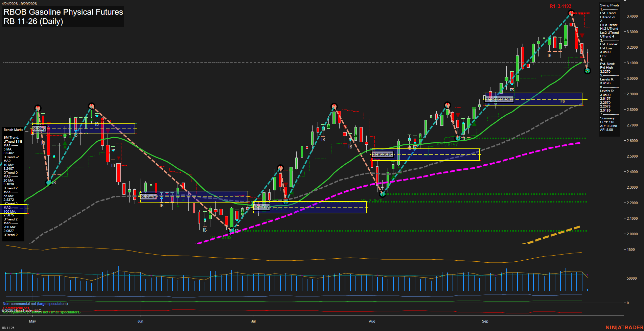Click the Jul label on the time axis
The width and height of the screenshot is (644, 331).
pyautogui.click(x=253, y=321)
